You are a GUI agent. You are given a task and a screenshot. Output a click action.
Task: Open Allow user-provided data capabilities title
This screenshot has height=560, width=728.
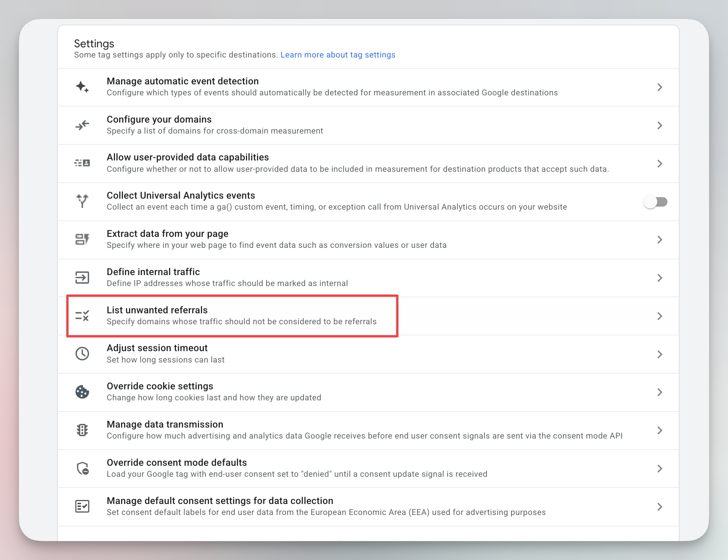coord(188,157)
